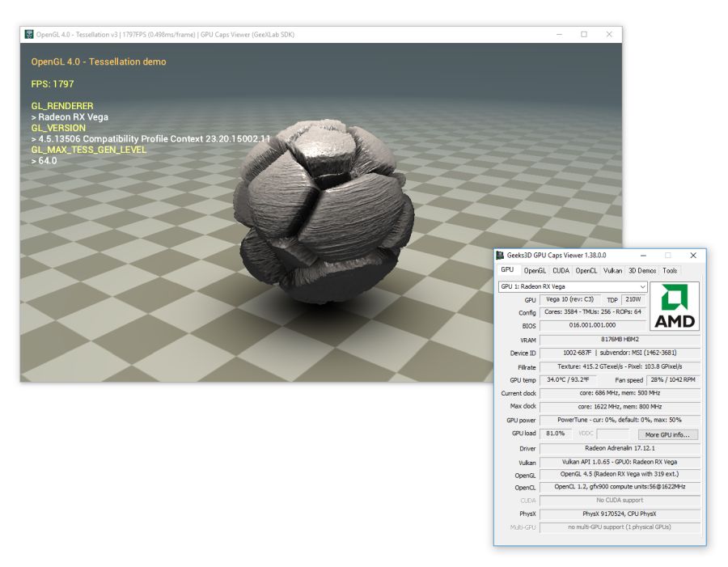Click the OpenGL 4.5 with 319 ext. field
Screen dimensions: 728x567
620,475
